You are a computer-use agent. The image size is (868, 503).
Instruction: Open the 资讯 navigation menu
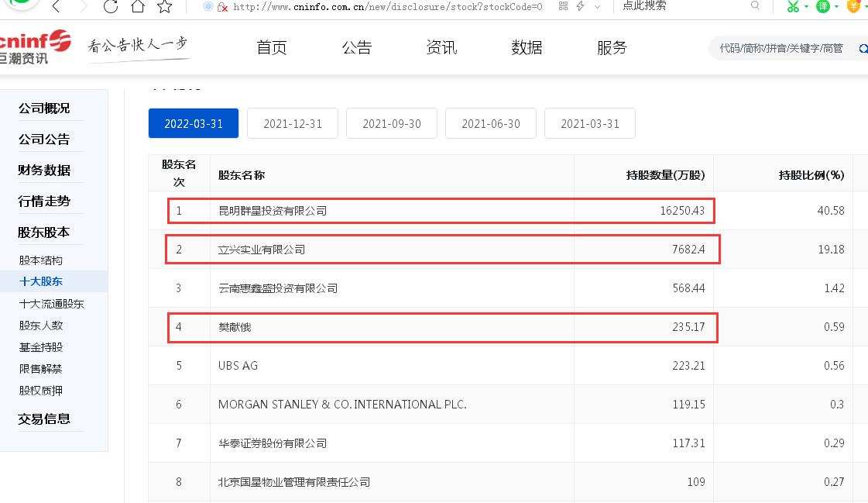coord(442,47)
